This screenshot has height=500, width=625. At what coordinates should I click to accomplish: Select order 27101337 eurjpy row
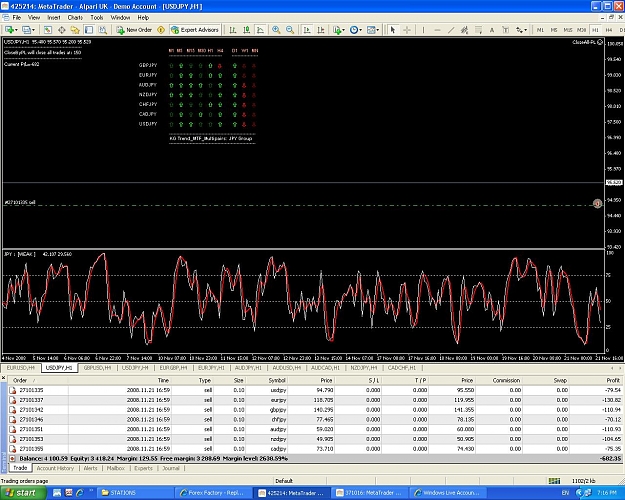(x=315, y=400)
